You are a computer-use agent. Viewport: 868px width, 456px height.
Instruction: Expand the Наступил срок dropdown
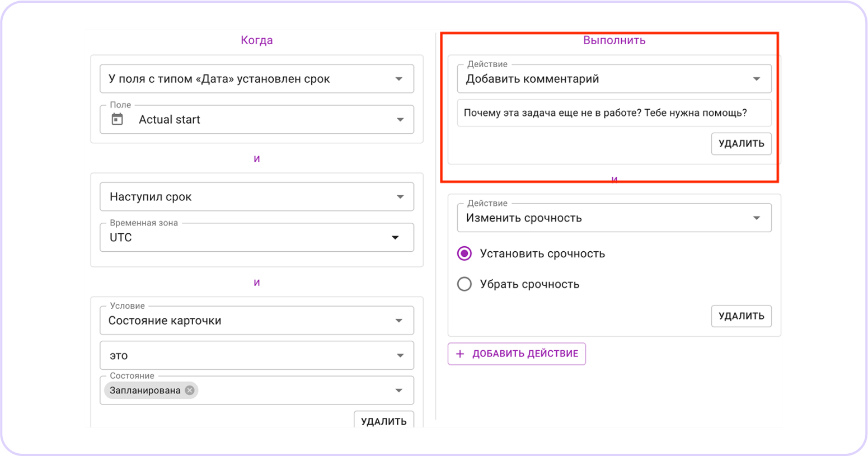(257, 196)
